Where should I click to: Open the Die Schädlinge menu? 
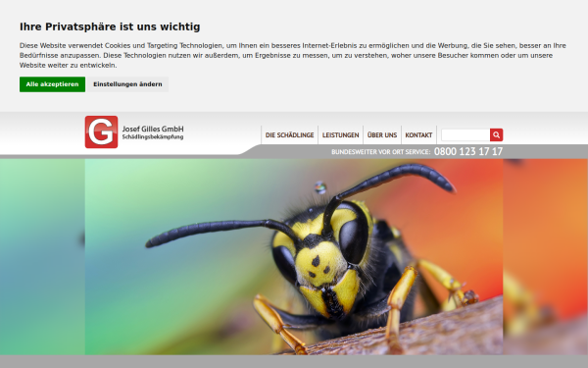click(x=289, y=135)
